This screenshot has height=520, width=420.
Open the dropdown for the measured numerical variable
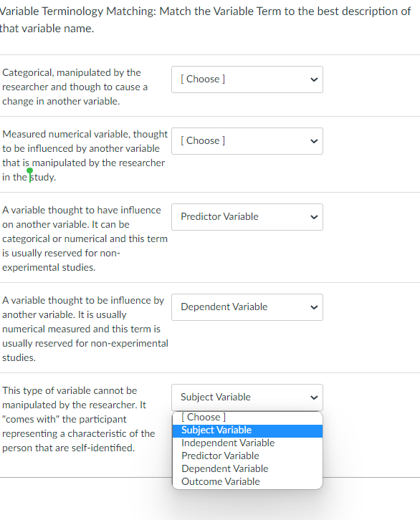pos(247,141)
